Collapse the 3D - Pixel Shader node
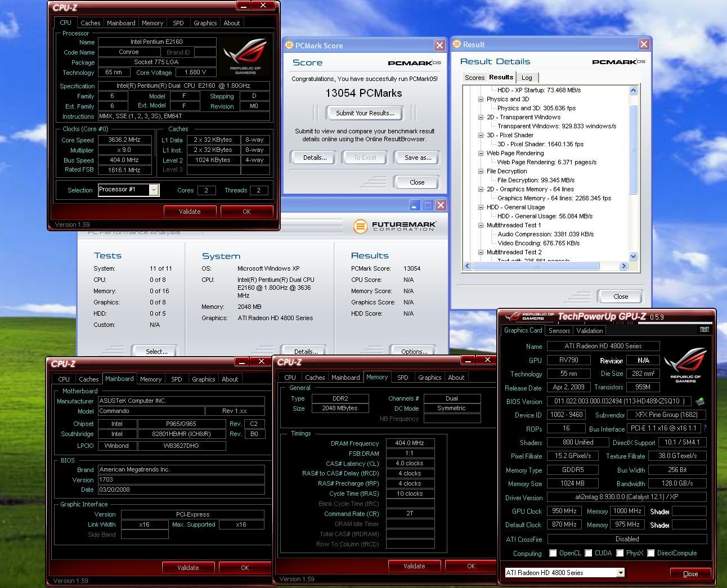The height and width of the screenshot is (588, 727). (481, 135)
